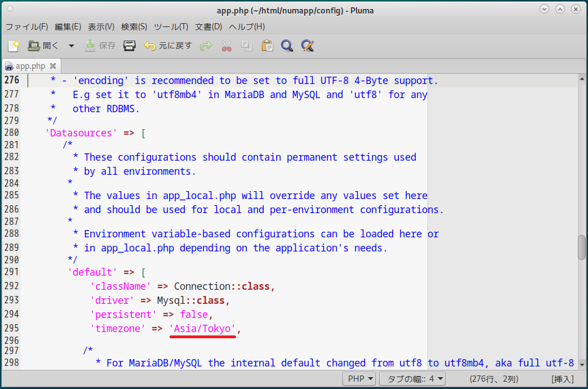Click the redo arrow icon
The height and width of the screenshot is (389, 588).
point(206,46)
